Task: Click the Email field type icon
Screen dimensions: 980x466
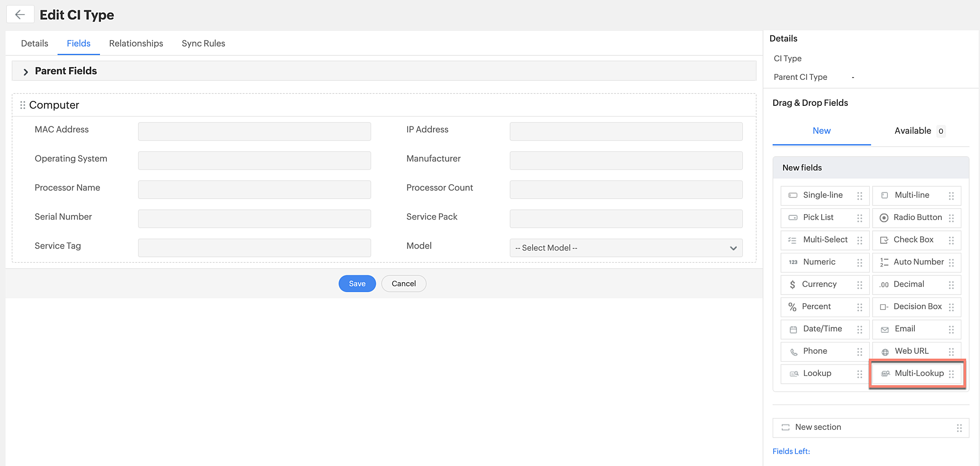Action: pyautogui.click(x=884, y=329)
